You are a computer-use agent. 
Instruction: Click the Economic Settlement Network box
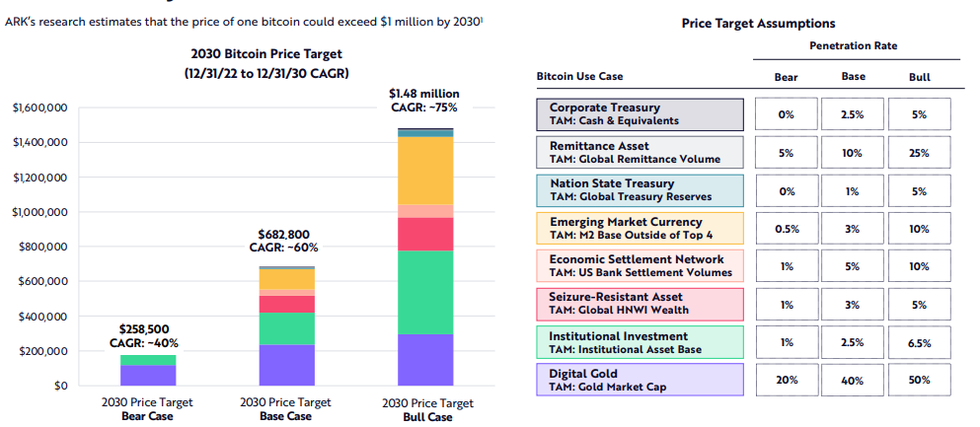[x=640, y=266]
